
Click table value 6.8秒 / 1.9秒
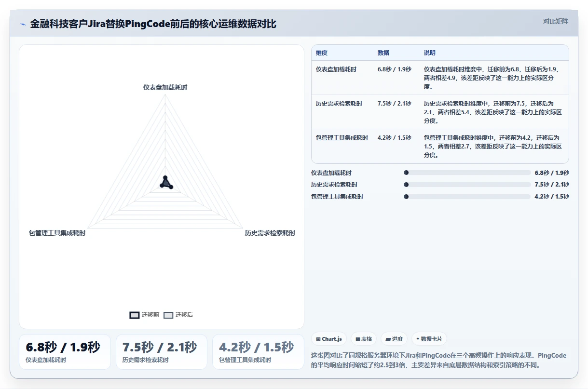[x=395, y=69]
